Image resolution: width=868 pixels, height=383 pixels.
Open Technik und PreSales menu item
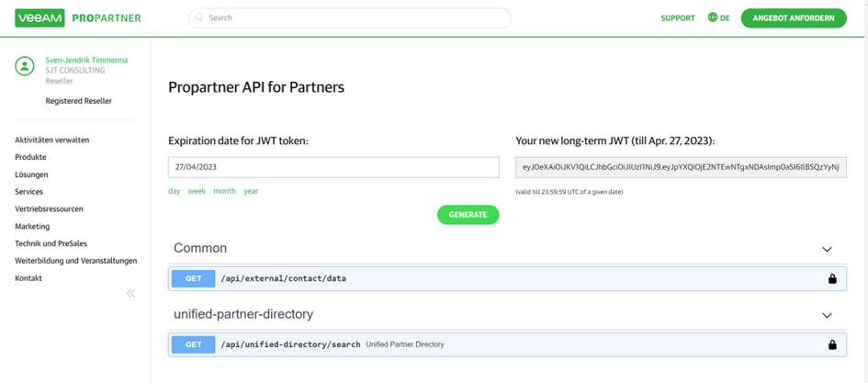pos(51,243)
